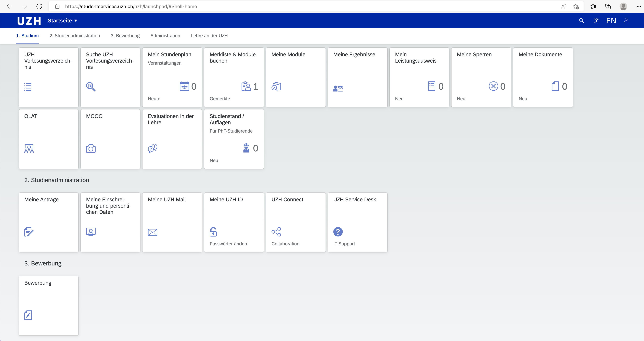Image resolution: width=644 pixels, height=341 pixels.
Task: Click 'Gemerkte' in Merkliste tile
Action: [220, 99]
